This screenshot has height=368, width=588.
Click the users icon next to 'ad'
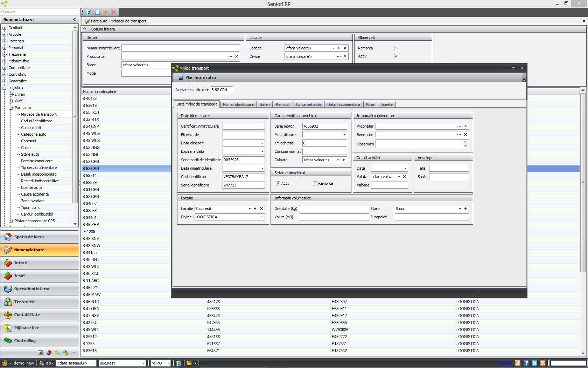coord(42,363)
